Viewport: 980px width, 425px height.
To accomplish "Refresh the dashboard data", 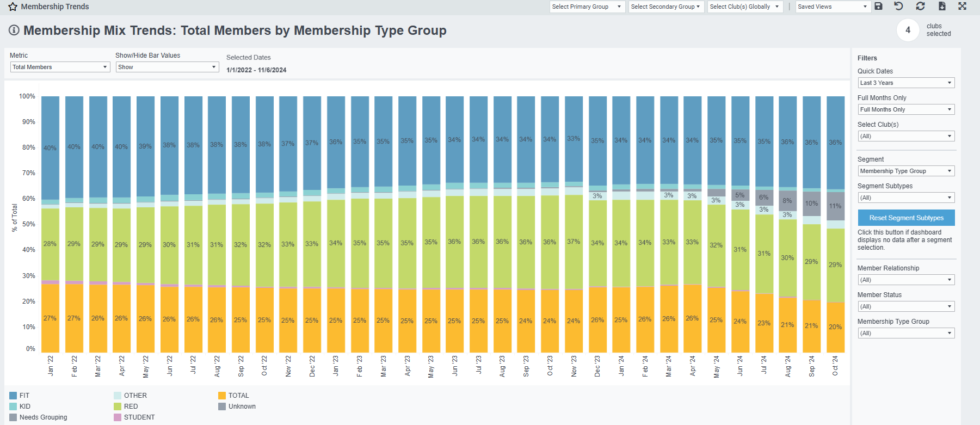I will coord(920,7).
